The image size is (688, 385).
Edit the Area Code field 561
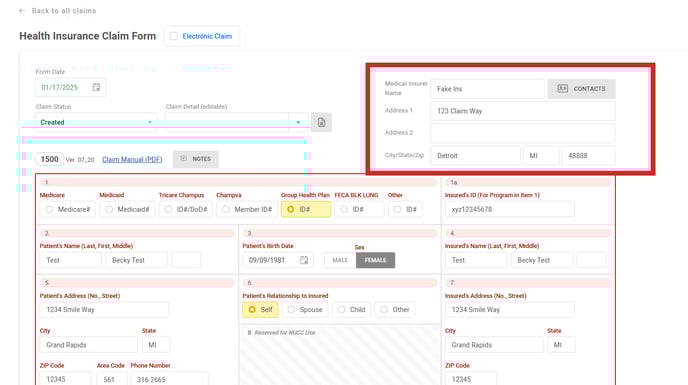pyautogui.click(x=112, y=379)
